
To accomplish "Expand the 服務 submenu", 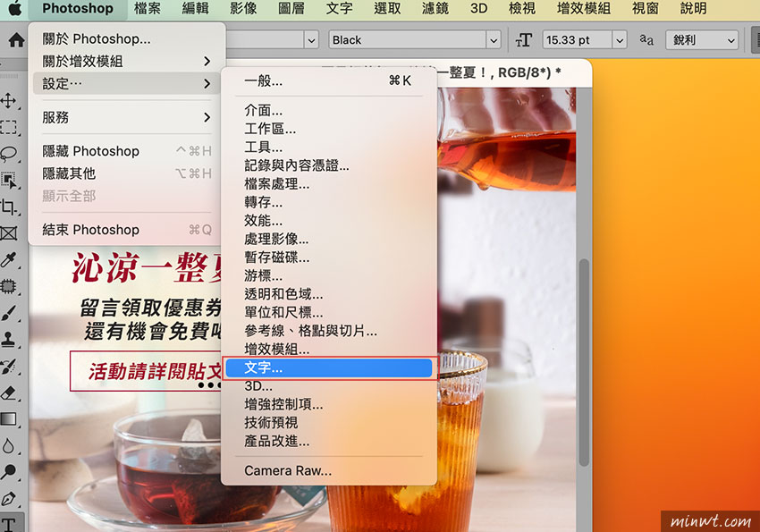I will (127, 117).
